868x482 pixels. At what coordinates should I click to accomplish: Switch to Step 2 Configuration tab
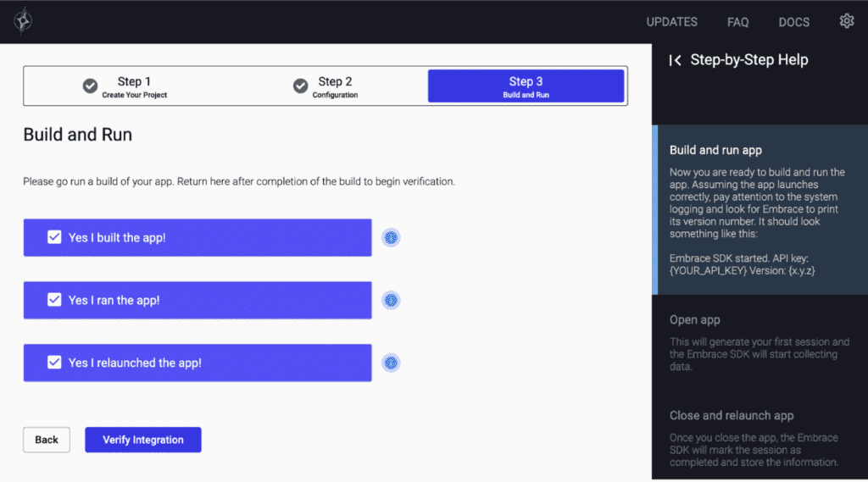click(x=335, y=86)
